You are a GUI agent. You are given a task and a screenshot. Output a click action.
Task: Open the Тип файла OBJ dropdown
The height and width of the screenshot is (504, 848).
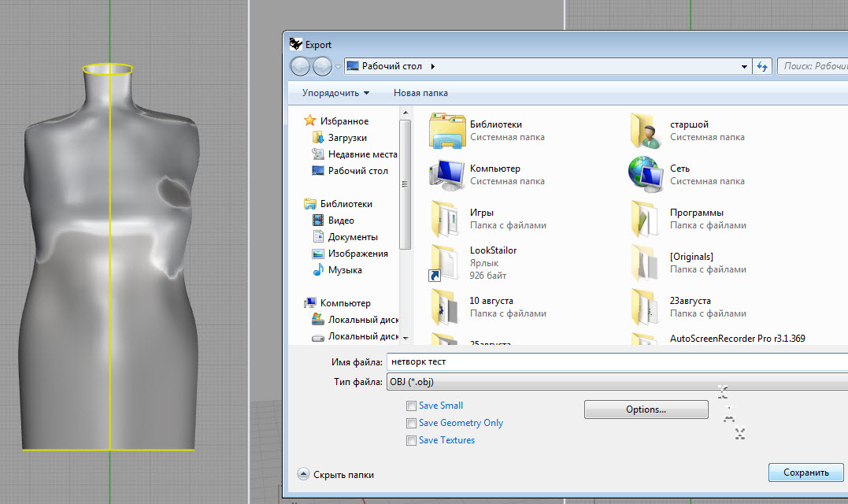point(614,382)
